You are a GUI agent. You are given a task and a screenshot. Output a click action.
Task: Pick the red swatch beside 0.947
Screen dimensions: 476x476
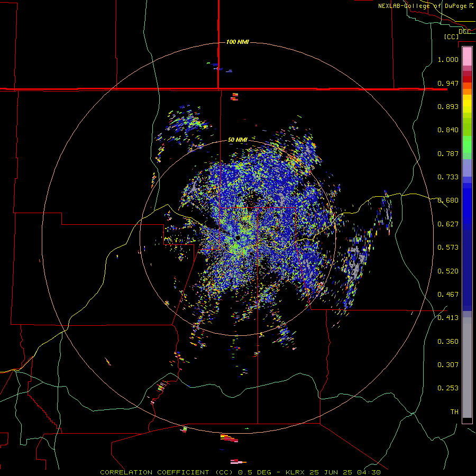[x=467, y=79]
